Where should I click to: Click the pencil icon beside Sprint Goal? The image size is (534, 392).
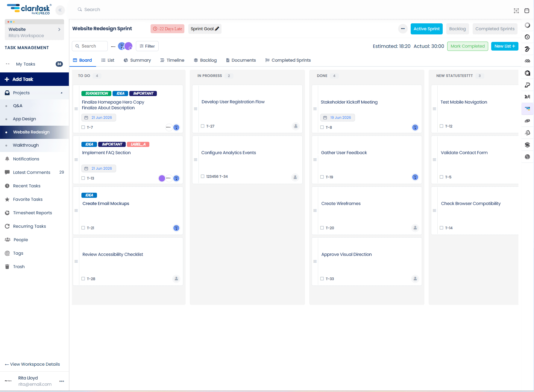[217, 29]
